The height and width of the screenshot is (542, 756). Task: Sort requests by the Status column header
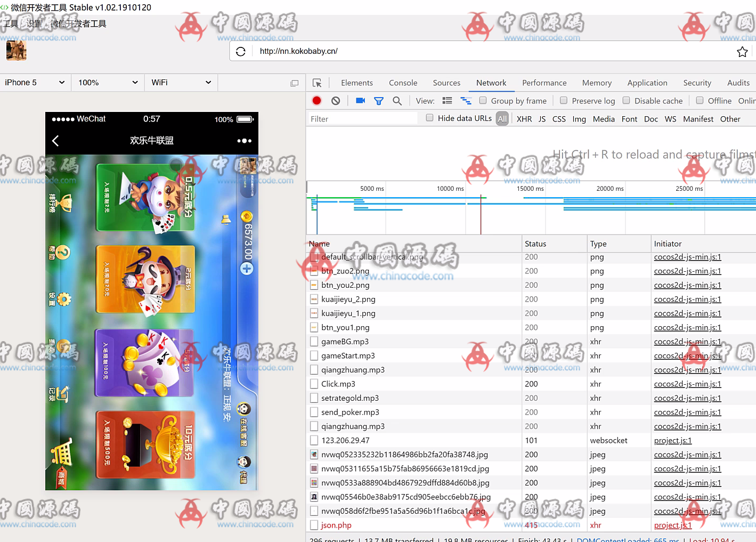coord(554,244)
